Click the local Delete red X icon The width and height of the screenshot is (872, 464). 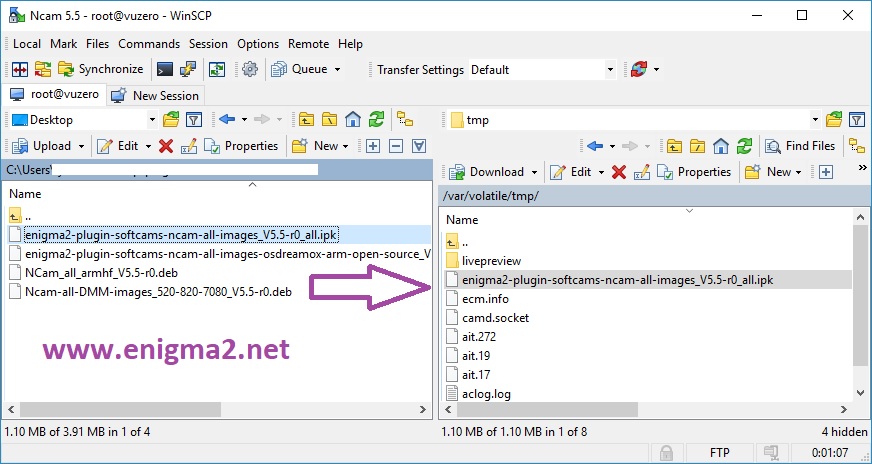point(166,146)
